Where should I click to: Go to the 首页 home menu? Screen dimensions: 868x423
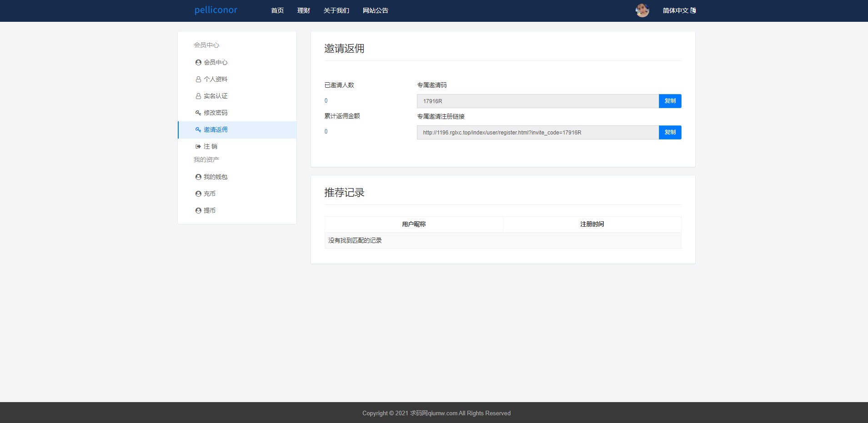(277, 10)
